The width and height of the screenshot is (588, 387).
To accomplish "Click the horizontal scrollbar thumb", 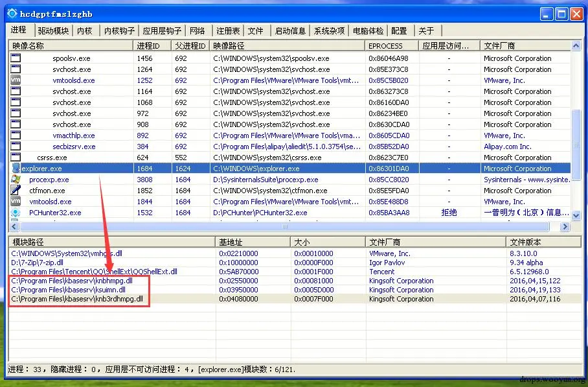I will pyautogui.click(x=285, y=226).
